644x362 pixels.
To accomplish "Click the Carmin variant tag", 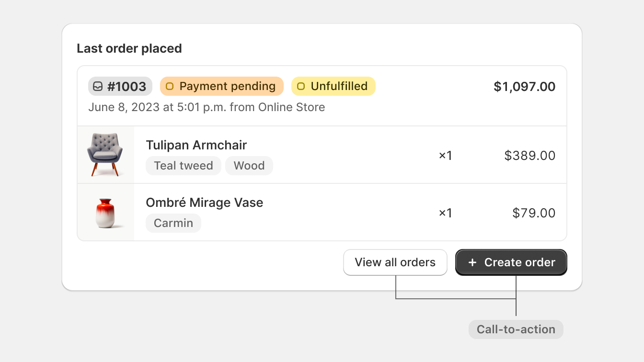I will 173,223.
